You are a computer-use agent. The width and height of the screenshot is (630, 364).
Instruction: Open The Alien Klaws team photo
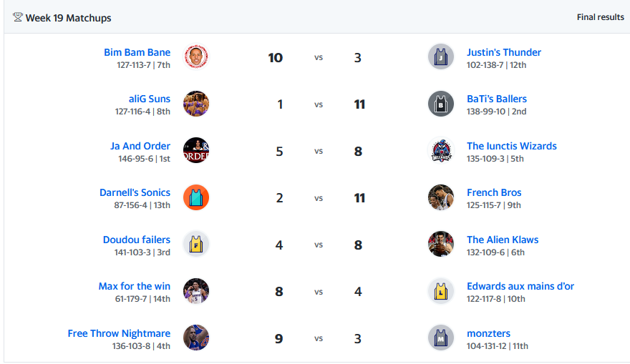point(441,244)
